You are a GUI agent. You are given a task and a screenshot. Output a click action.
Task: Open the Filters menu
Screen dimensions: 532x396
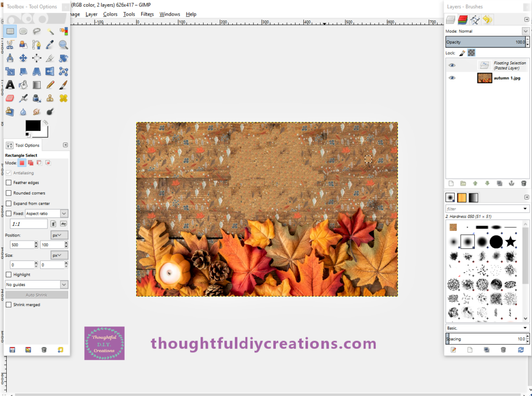click(x=148, y=14)
